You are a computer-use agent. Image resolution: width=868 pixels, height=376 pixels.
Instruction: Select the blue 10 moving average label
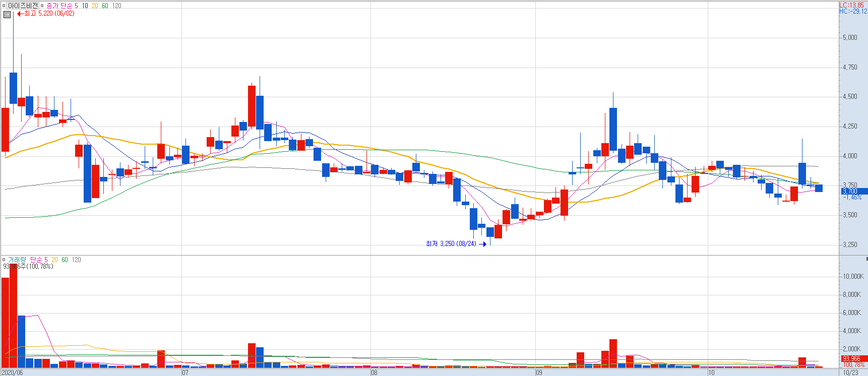pyautogui.click(x=85, y=6)
